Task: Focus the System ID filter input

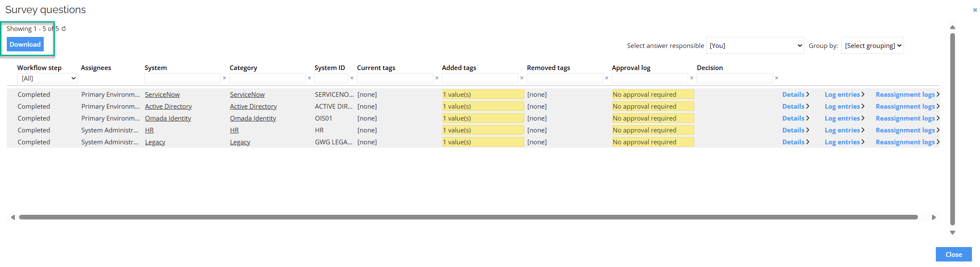Action: 331,78
